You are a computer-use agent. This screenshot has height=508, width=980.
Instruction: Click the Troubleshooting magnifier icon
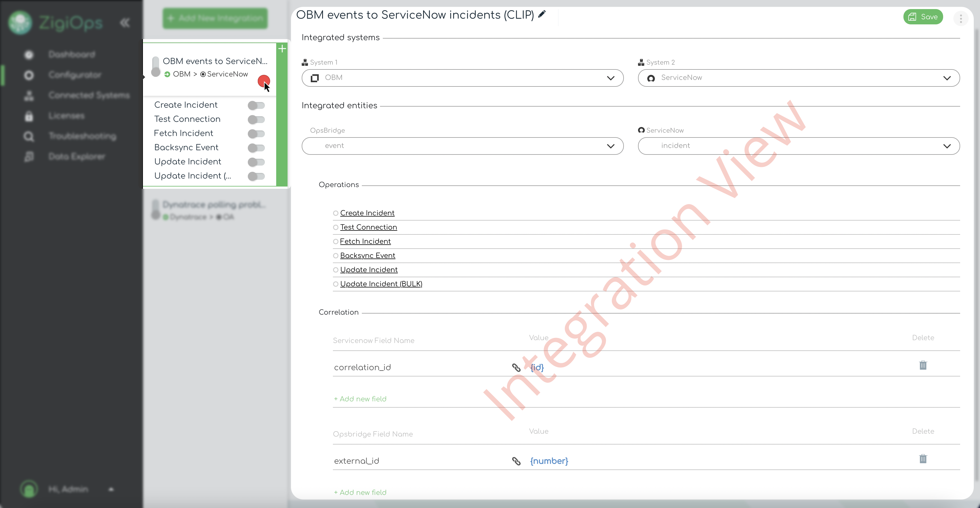coord(29,136)
